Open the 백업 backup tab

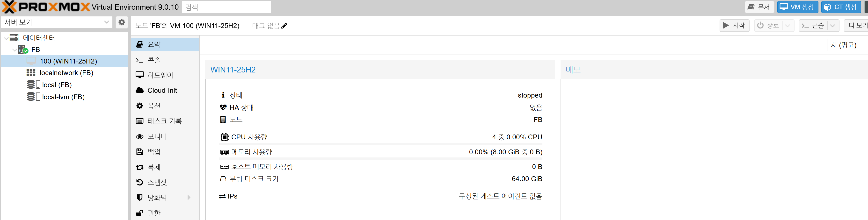[165, 152]
